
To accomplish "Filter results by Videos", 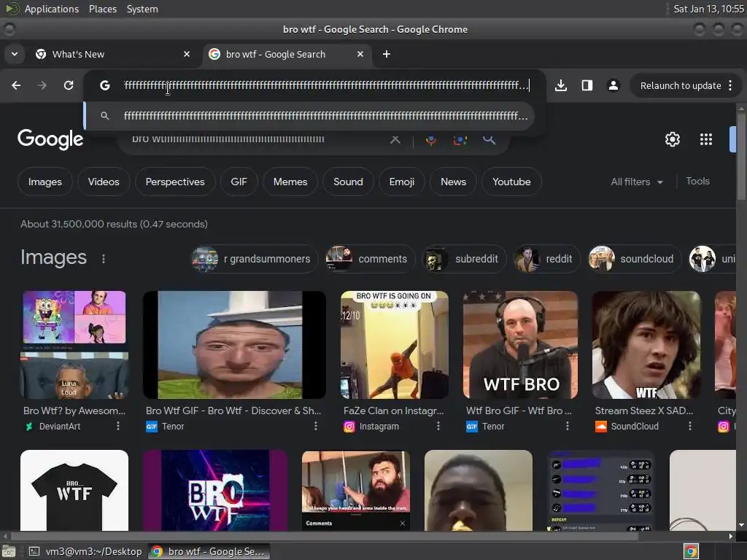I will tap(104, 182).
